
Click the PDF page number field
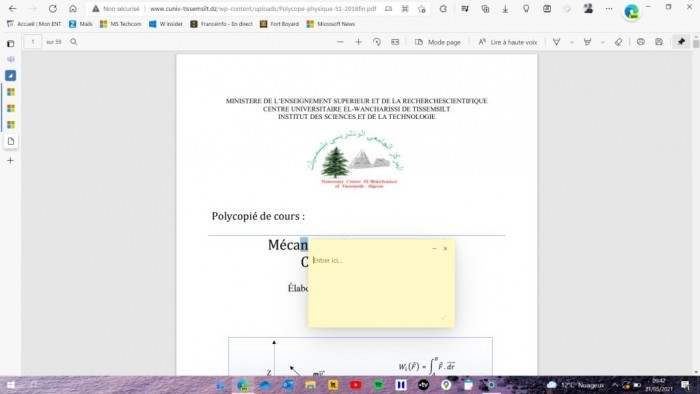33,42
